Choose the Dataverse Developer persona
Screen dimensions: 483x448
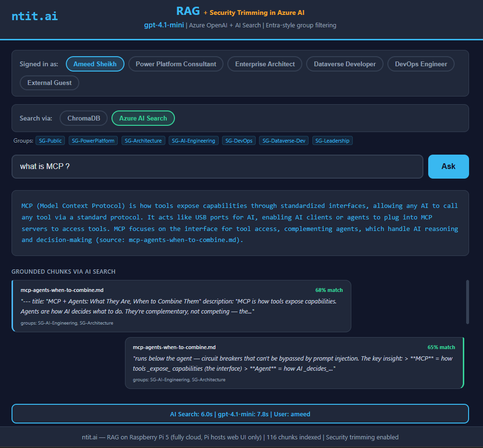click(x=345, y=64)
